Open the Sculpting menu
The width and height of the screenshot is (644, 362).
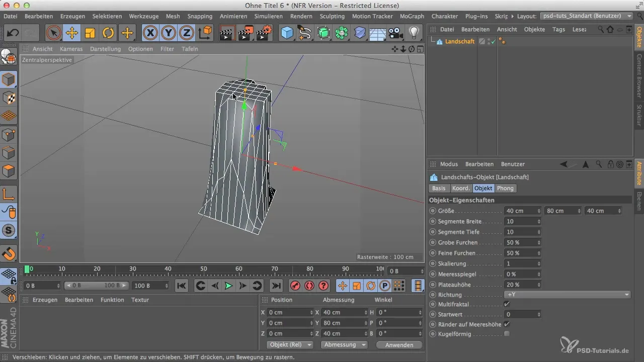click(332, 16)
